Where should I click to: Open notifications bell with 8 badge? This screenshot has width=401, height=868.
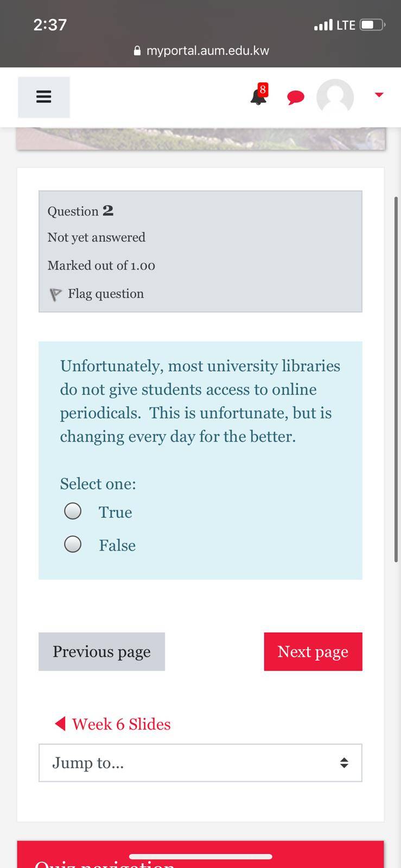tap(259, 95)
